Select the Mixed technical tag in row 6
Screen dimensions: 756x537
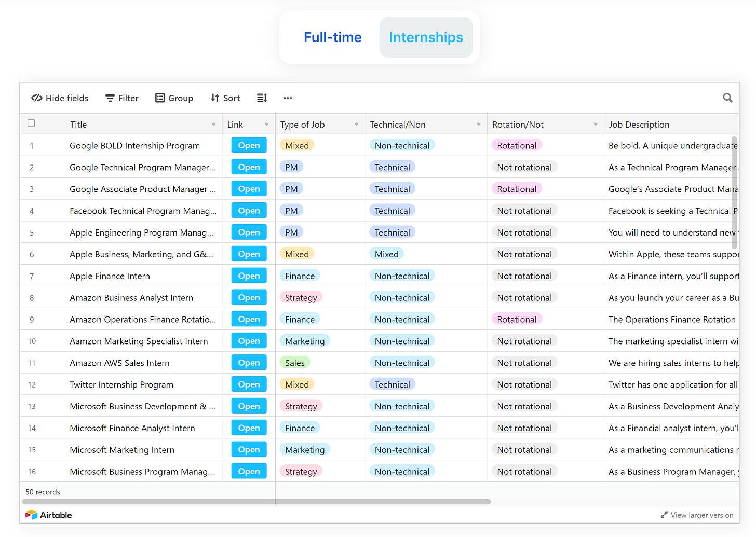[x=386, y=254]
